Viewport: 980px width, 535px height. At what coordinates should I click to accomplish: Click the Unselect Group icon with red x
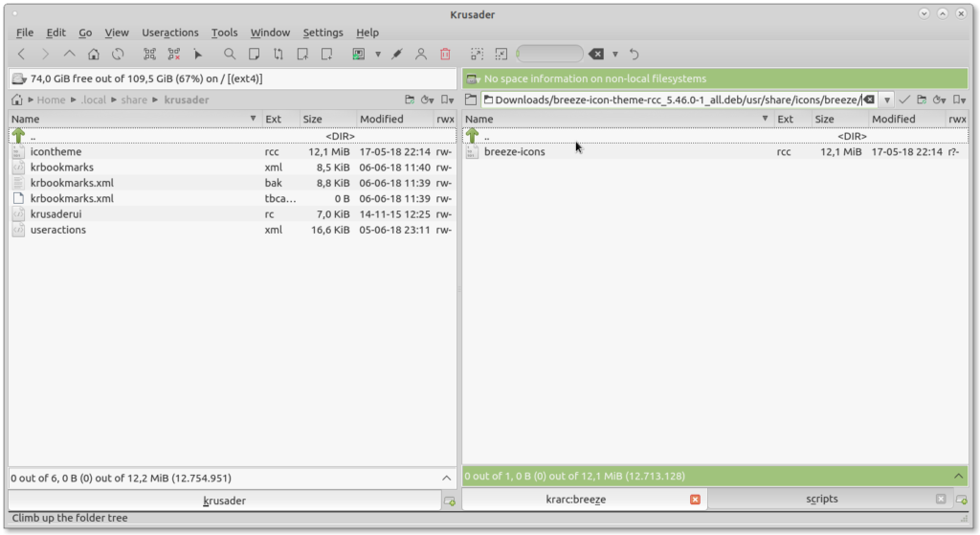[x=174, y=55]
